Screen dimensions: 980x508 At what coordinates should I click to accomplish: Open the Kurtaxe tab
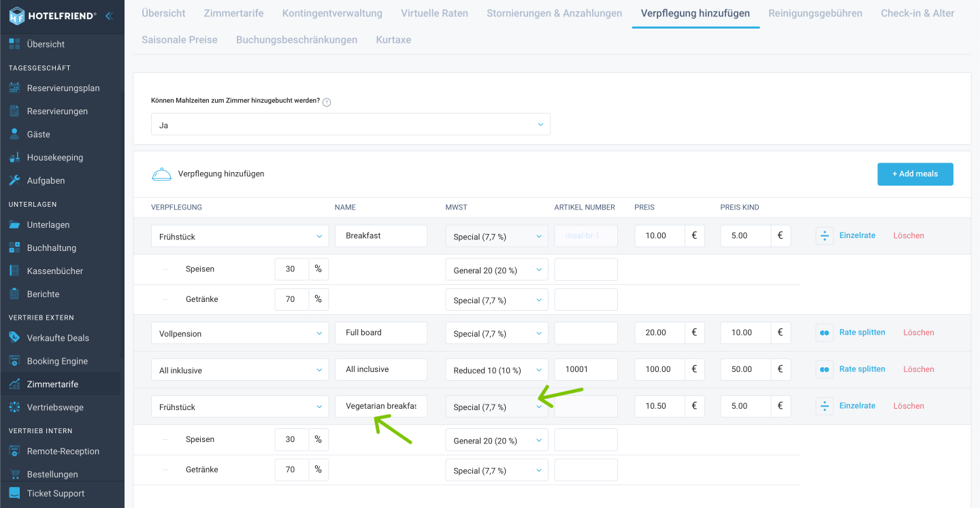tap(393, 40)
